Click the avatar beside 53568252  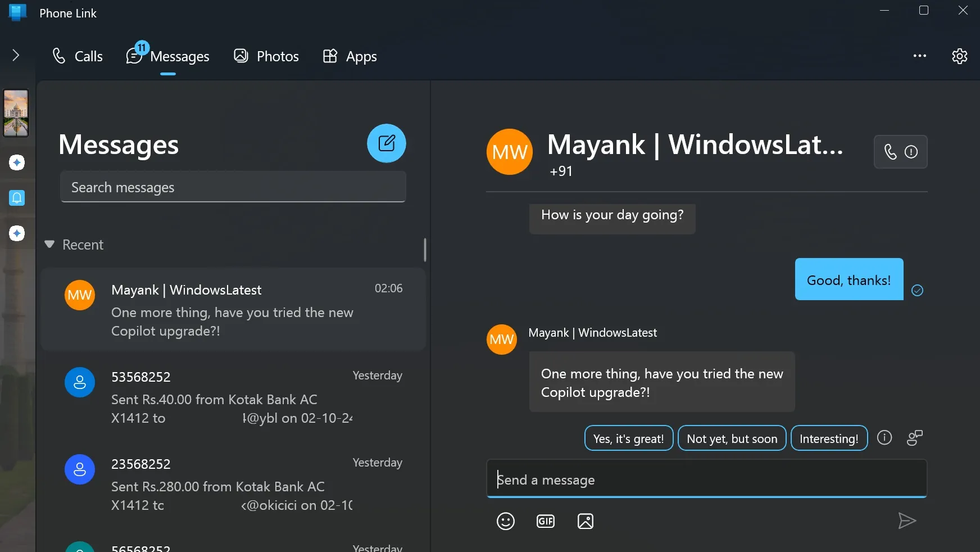pos(80,382)
